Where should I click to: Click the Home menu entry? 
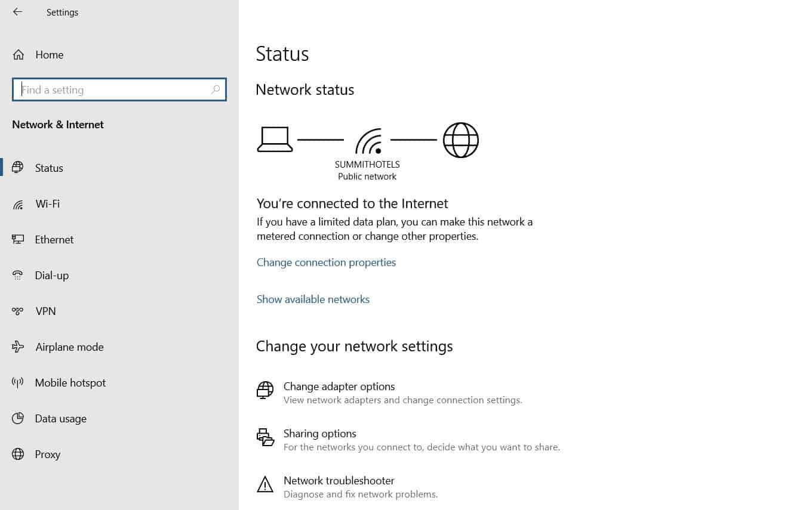click(49, 54)
